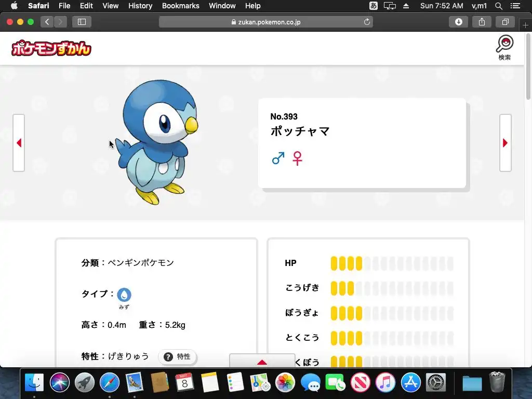Open the Apple menu
The image size is (532, 399).
coord(14,6)
